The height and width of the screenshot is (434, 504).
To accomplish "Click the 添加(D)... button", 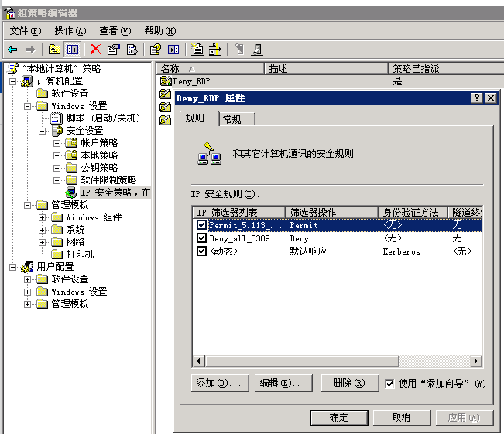I will click(220, 383).
